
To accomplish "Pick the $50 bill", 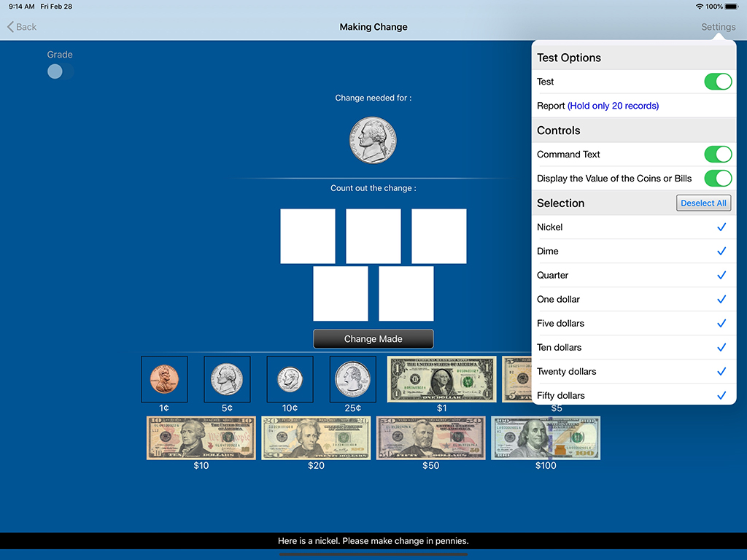I will [x=430, y=438].
